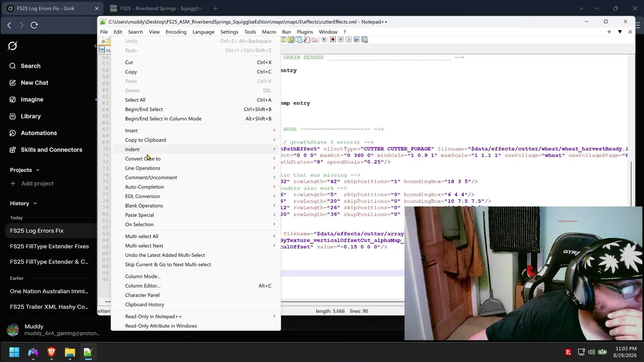This screenshot has height=362, width=644.
Task: Click the monitoring eye icon in toolbar
Action: tap(324, 40)
